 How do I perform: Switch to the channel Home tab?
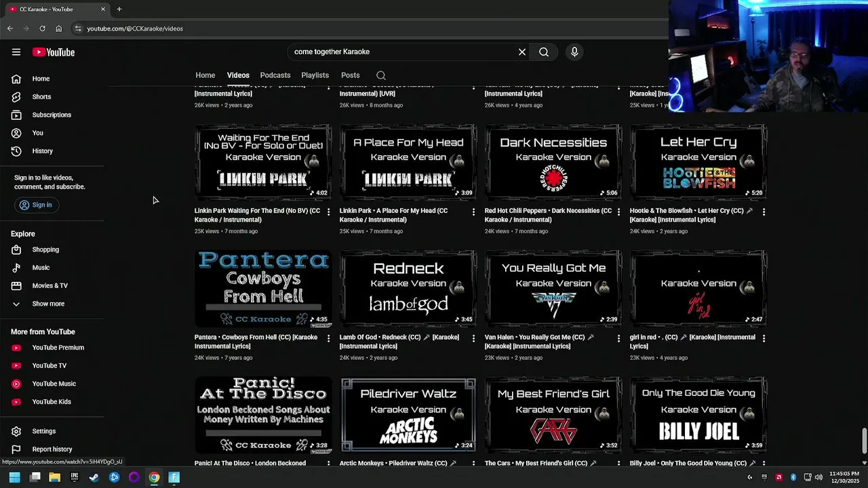click(x=205, y=75)
